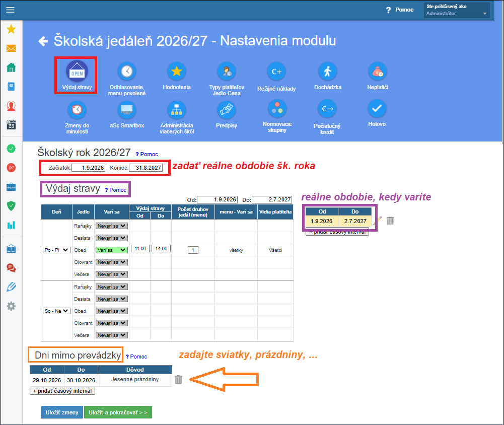Open the Výdaj stravy settings icon

pyautogui.click(x=77, y=70)
